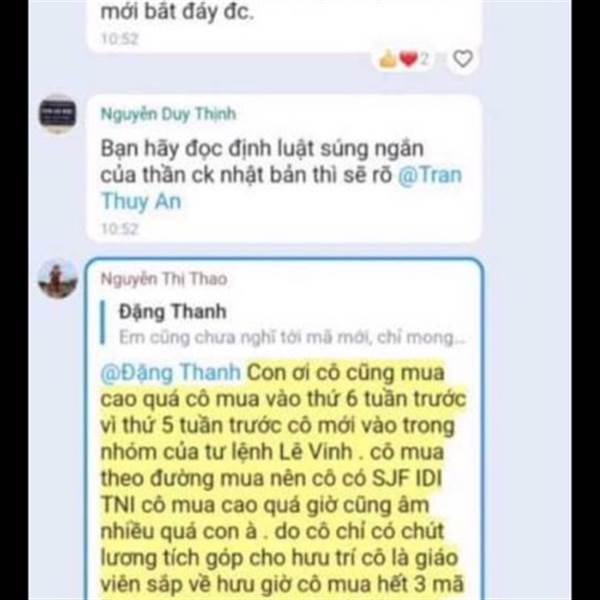Image resolution: width=600 pixels, height=600 pixels.
Task: Tap the blue quote bar beside Đặng Thanh
Action: tap(102, 323)
